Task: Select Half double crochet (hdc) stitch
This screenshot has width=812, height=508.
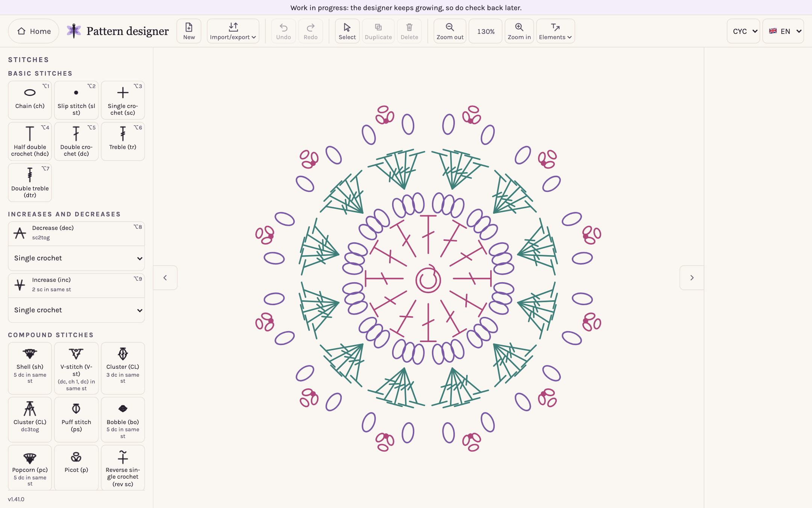Action: (x=30, y=141)
